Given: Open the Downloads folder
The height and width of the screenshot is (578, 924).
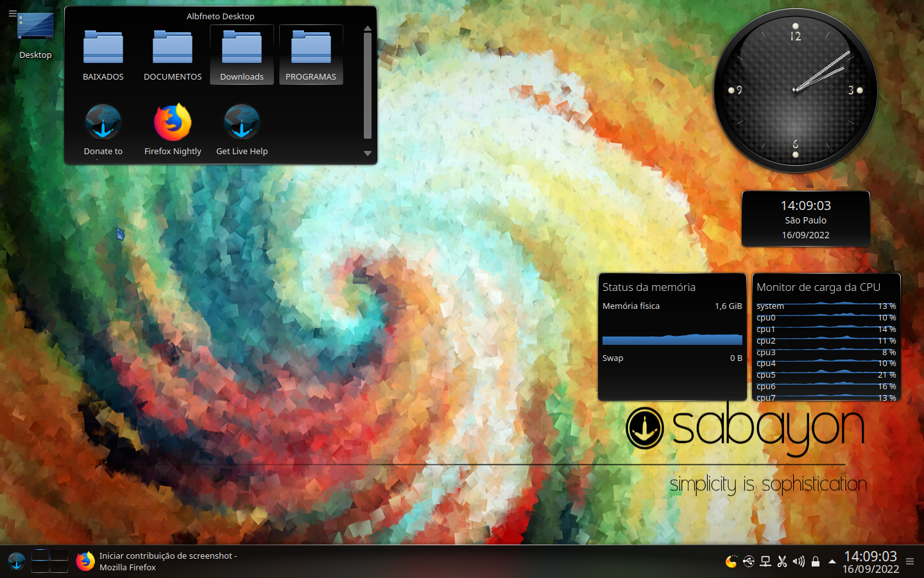Looking at the screenshot, I should click(242, 56).
